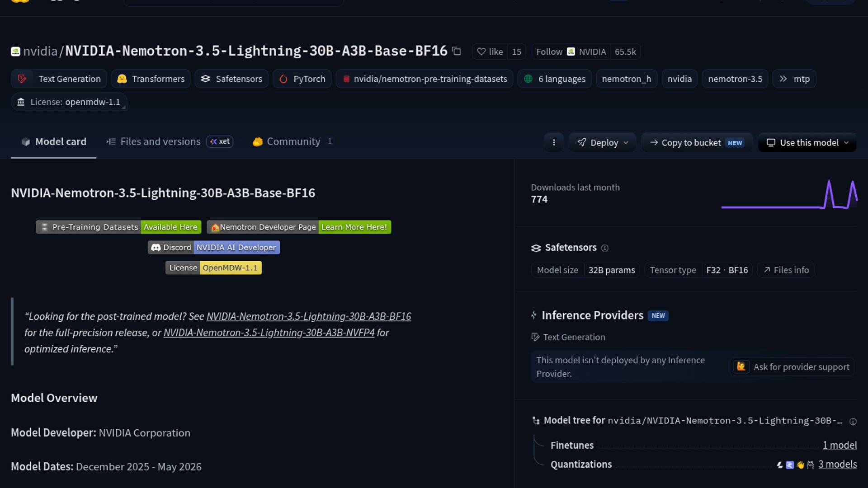This screenshot has height=488, width=868.
Task: Click the 32B params model size
Action: click(611, 270)
